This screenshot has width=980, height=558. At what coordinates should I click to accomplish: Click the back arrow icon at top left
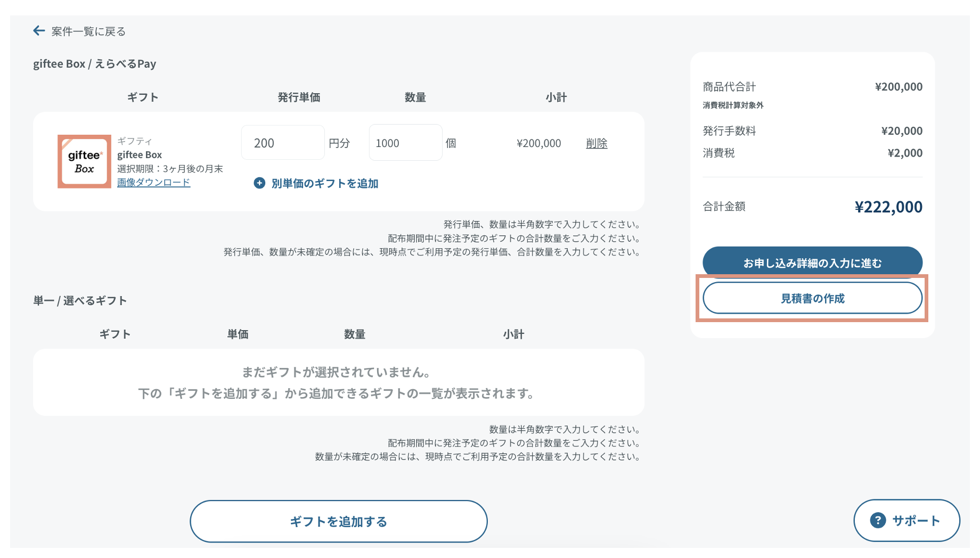click(x=39, y=31)
